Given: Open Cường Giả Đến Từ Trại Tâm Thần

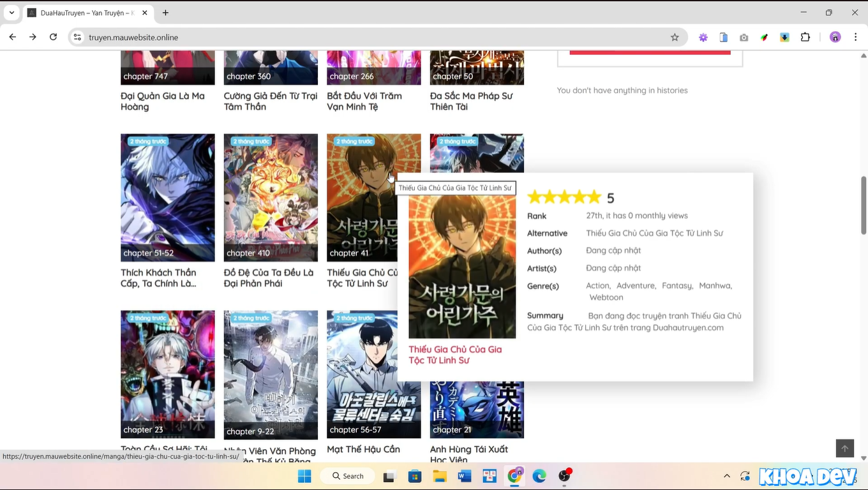Looking at the screenshot, I should pos(271,101).
